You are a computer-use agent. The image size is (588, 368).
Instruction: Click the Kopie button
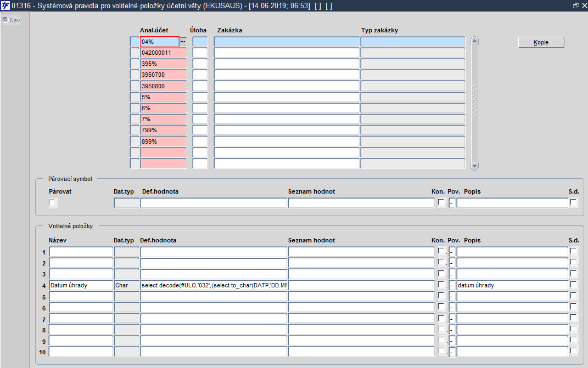pyautogui.click(x=541, y=42)
